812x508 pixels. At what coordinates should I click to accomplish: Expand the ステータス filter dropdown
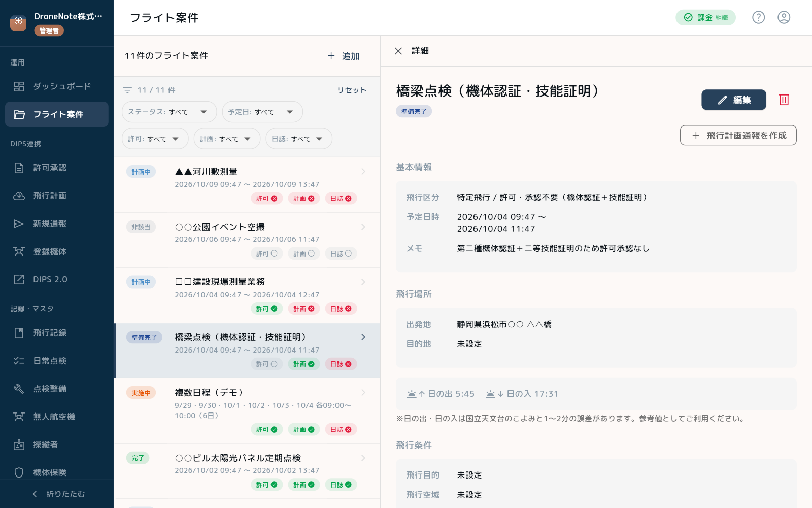click(x=169, y=112)
